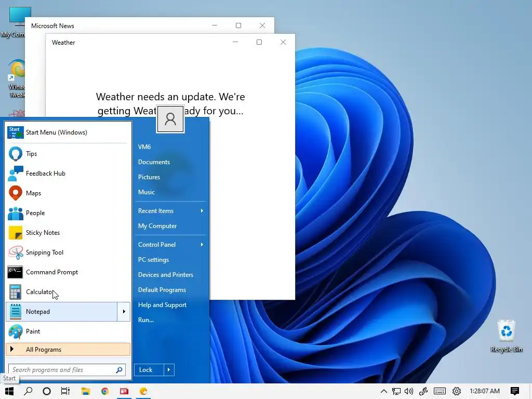Viewport: 532px width, 399px height.
Task: Open Chrome from the taskbar
Action: 105,391
